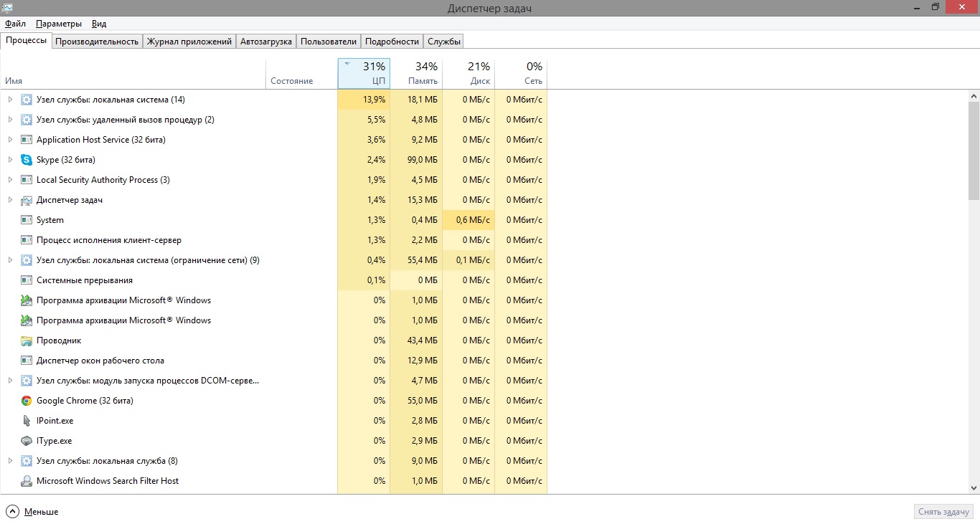Click the vertical scrollbar thumb
The image size is (980, 529).
pyautogui.click(x=974, y=150)
